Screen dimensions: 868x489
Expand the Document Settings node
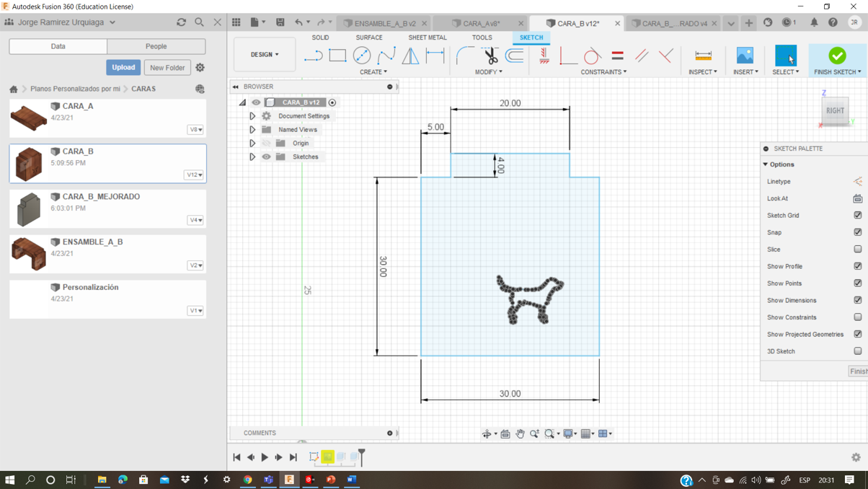(252, 116)
